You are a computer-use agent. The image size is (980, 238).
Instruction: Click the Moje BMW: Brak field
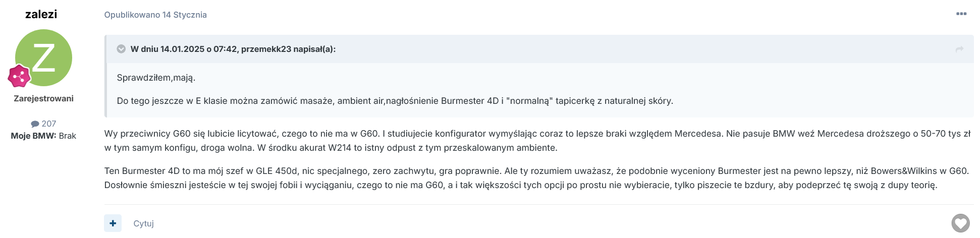point(43,136)
